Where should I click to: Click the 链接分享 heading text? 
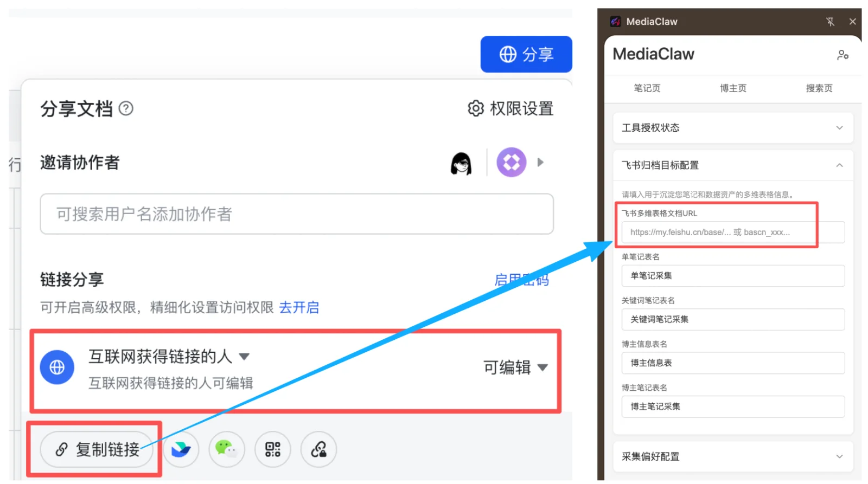[72, 280]
